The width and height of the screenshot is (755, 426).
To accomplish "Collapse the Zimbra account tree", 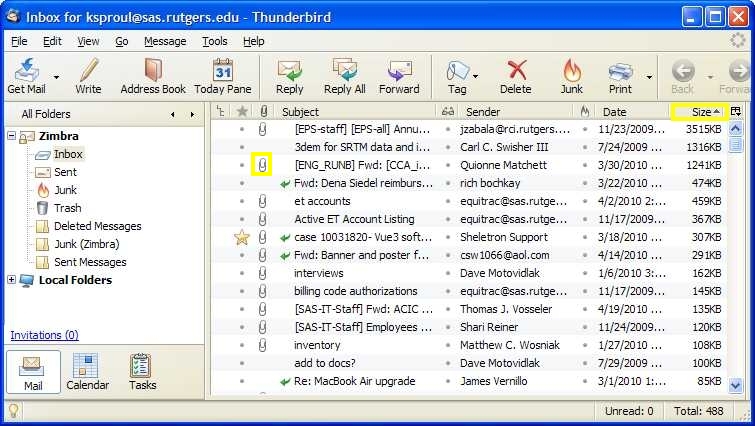I will click(x=12, y=136).
